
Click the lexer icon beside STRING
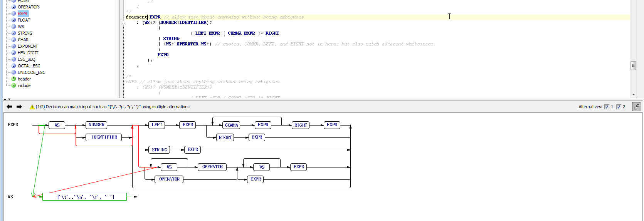[x=14, y=33]
